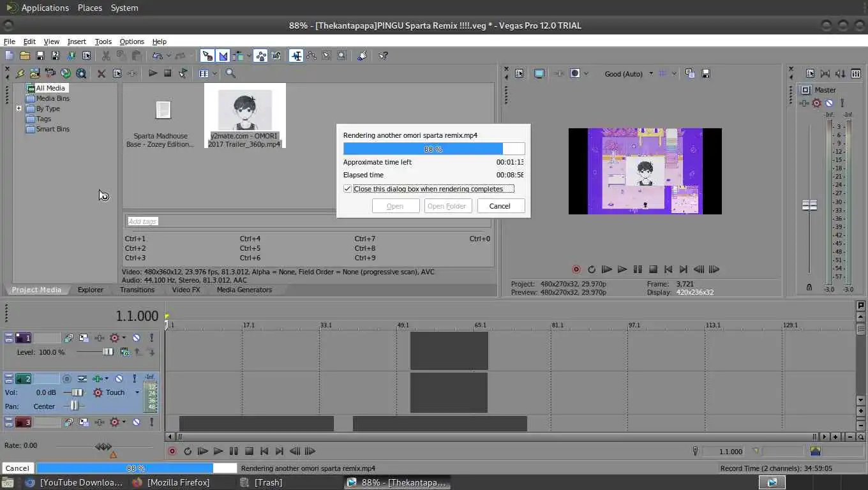Switch to the Explorer tab
The height and width of the screenshot is (490, 868).
coord(90,290)
